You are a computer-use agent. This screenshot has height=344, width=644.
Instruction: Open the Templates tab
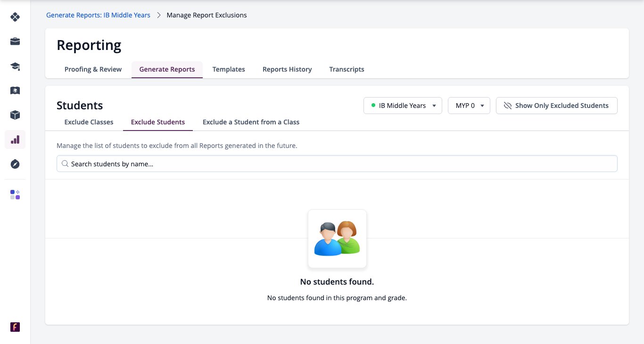229,69
